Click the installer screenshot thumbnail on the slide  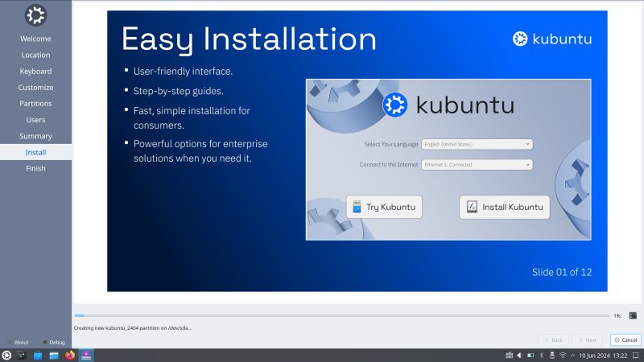[x=448, y=159]
